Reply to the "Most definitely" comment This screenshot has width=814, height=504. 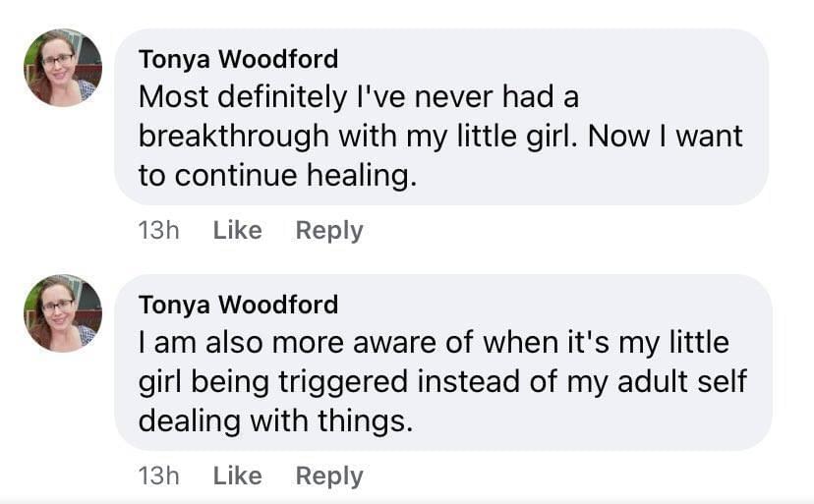[329, 230]
